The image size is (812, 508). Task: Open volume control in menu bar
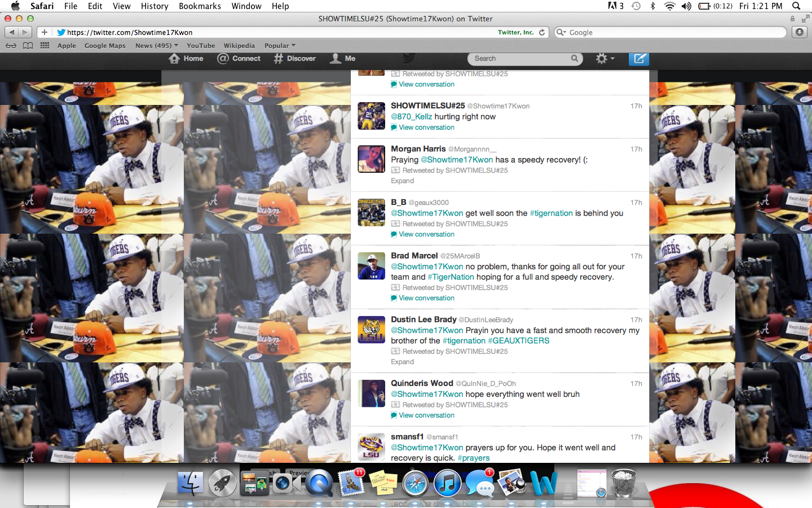coord(686,6)
